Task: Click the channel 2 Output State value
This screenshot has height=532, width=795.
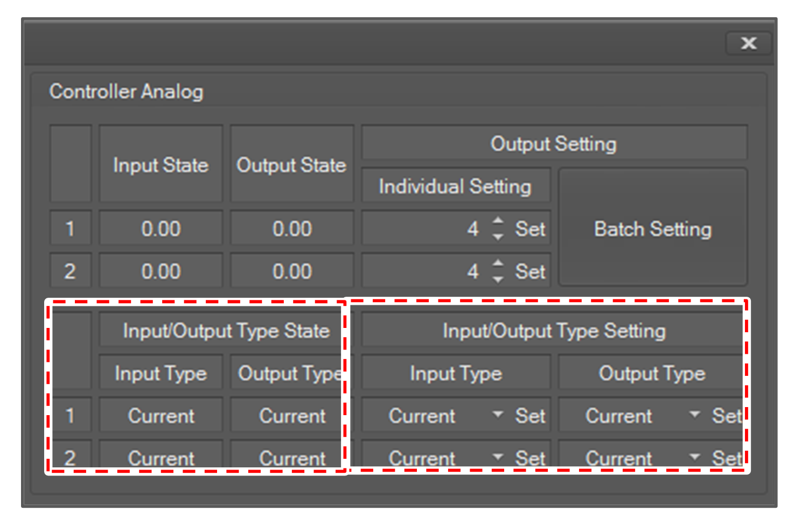Action: (292, 271)
